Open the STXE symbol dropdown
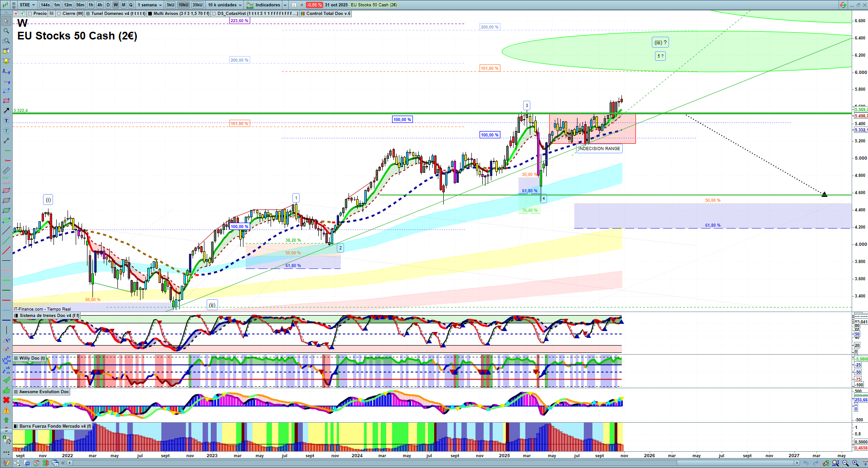 pyautogui.click(x=27, y=5)
